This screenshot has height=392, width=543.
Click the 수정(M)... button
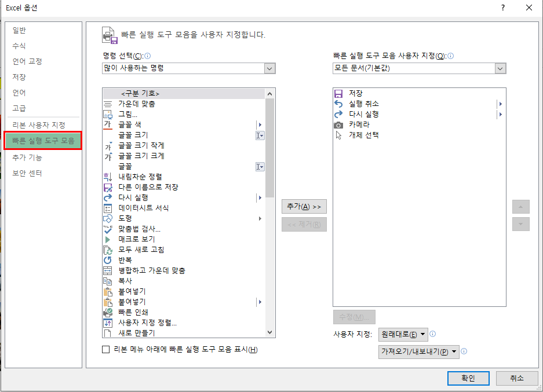pos(354,317)
